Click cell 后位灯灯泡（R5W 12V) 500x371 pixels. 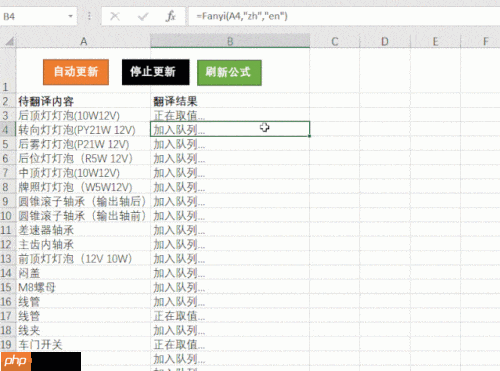pyautogui.click(x=83, y=158)
